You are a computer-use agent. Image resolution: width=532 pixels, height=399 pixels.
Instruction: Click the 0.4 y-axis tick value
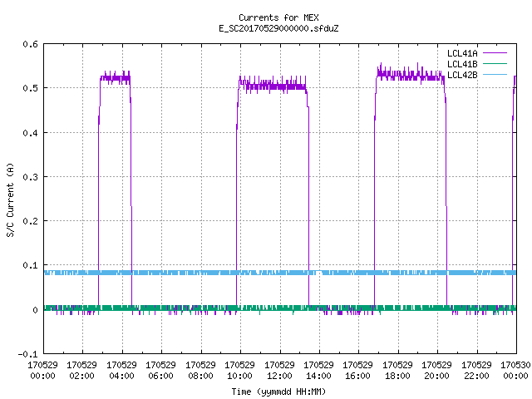coord(30,133)
